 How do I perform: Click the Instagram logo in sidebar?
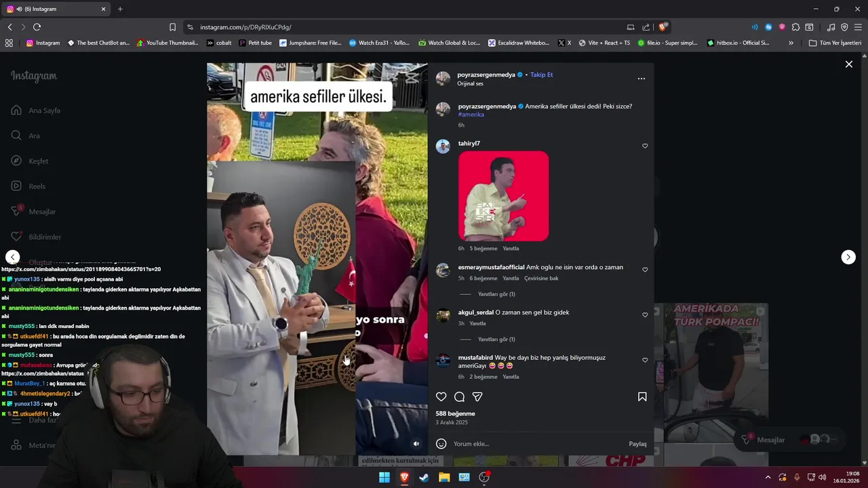(34, 76)
